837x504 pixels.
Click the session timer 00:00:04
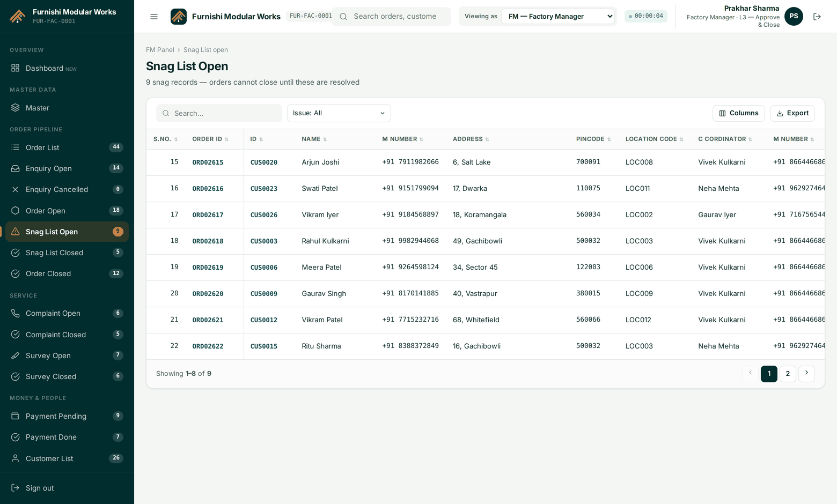click(646, 16)
